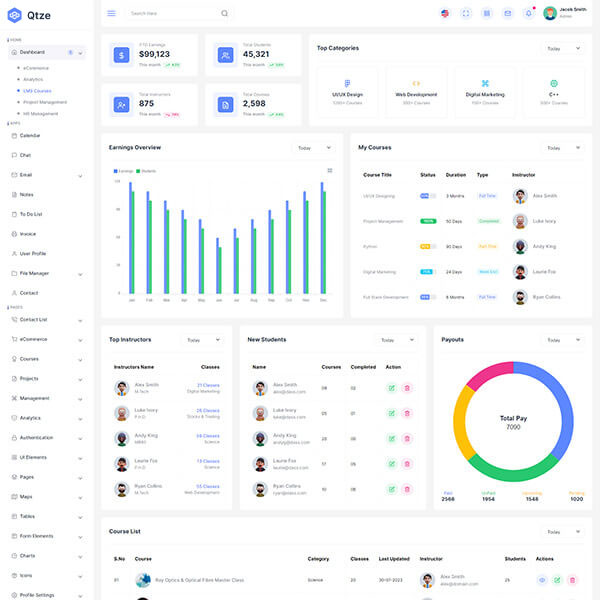Enter fullscreen mode from the header
The width and height of the screenshot is (600, 600).
(466, 13)
